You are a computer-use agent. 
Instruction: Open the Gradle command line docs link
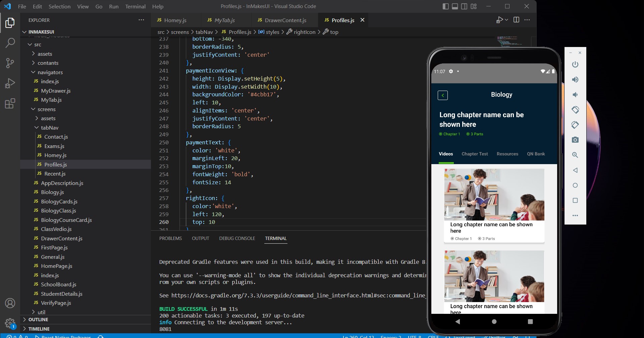click(x=299, y=295)
